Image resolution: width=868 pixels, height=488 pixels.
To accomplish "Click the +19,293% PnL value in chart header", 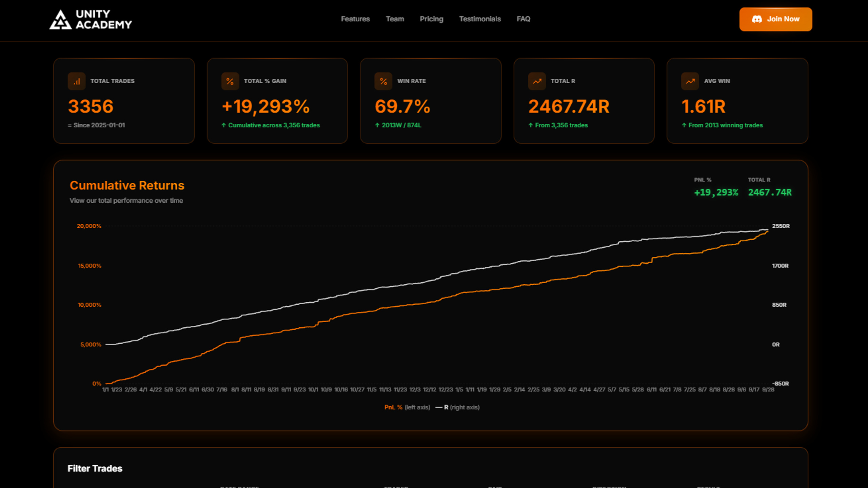I will tap(716, 192).
